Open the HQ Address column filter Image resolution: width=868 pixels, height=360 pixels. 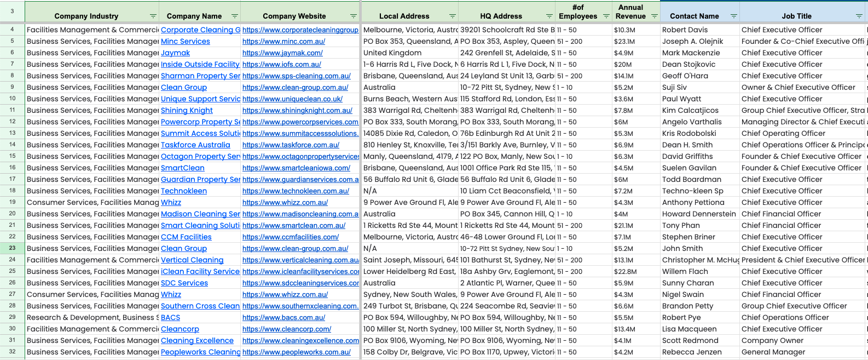coord(549,16)
